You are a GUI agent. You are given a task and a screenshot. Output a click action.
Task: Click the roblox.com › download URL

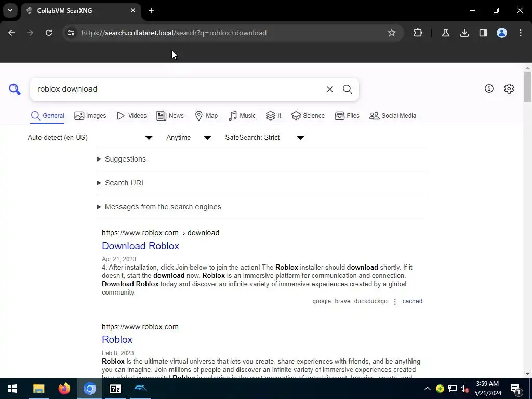(x=161, y=233)
